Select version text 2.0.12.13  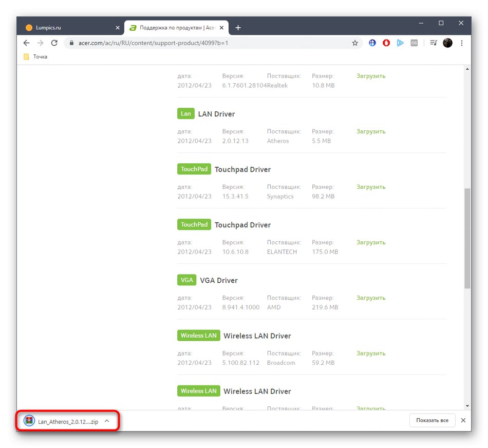tap(235, 141)
